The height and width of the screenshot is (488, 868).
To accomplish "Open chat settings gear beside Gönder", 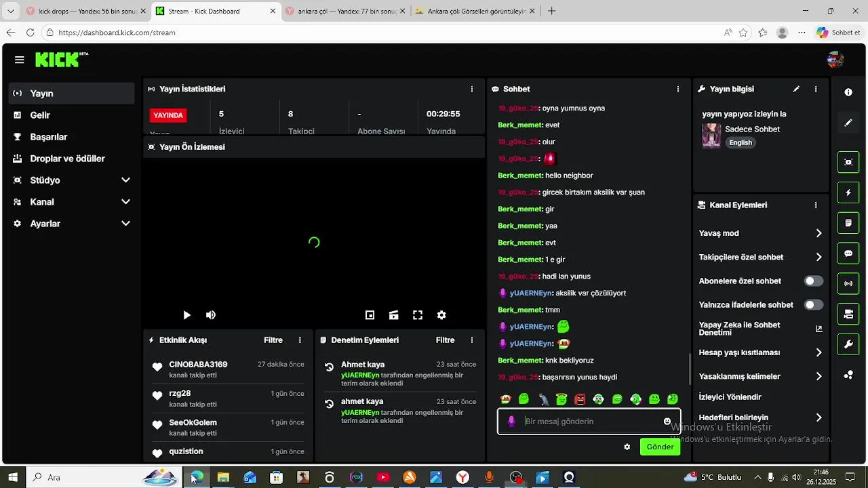I will click(627, 447).
